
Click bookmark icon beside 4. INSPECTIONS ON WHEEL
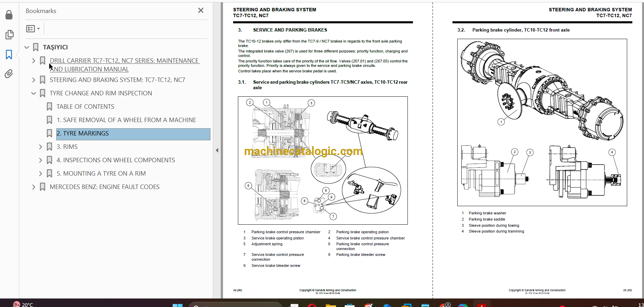(49, 160)
